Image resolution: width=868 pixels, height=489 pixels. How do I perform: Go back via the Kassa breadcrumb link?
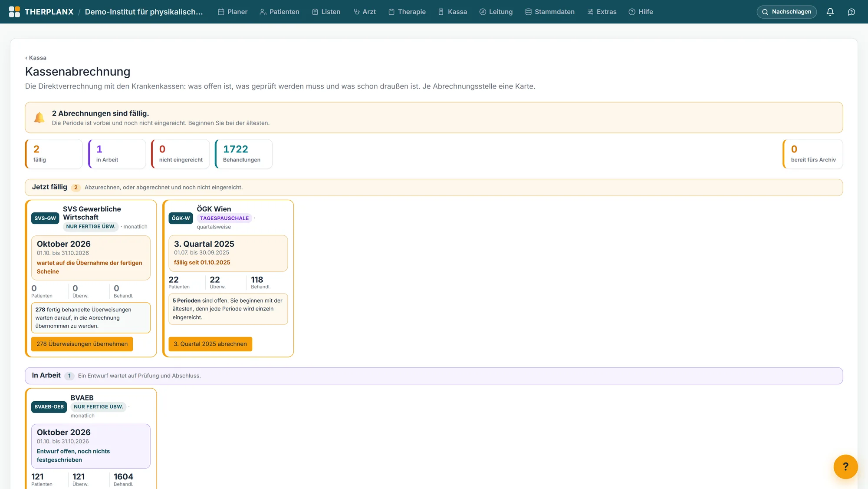pyautogui.click(x=36, y=58)
